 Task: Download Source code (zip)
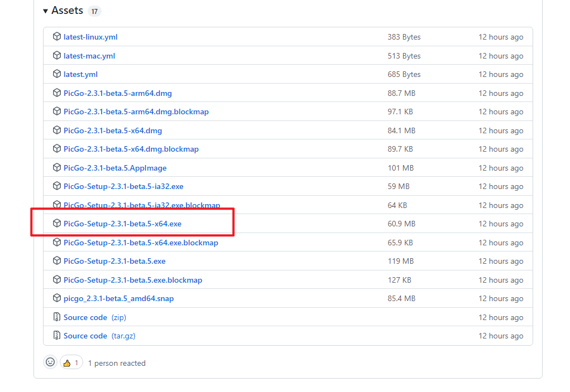point(95,318)
